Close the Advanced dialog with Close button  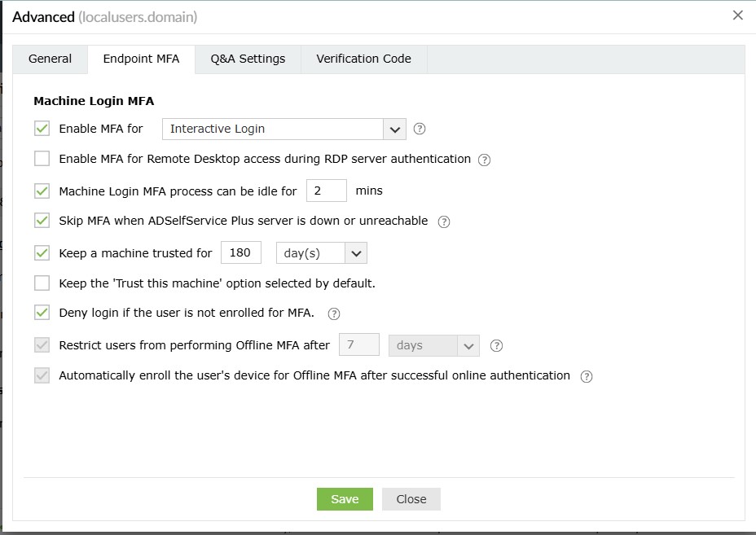coord(411,499)
